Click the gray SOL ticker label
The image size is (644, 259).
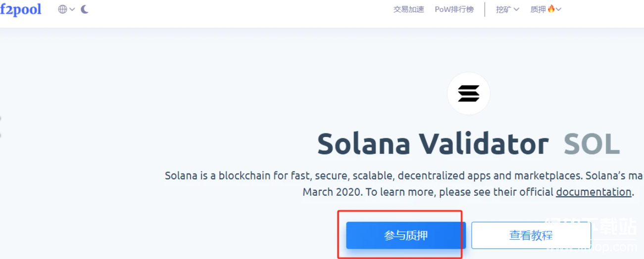click(x=592, y=144)
